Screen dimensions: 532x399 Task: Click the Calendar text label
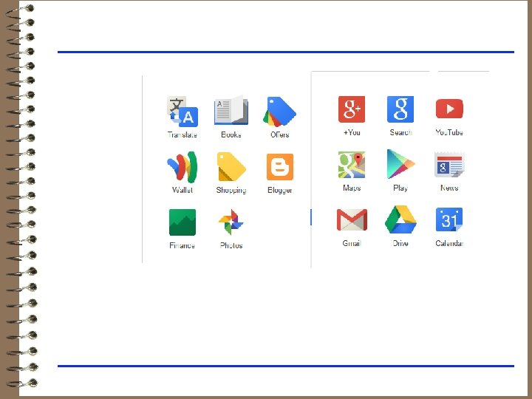tap(449, 243)
